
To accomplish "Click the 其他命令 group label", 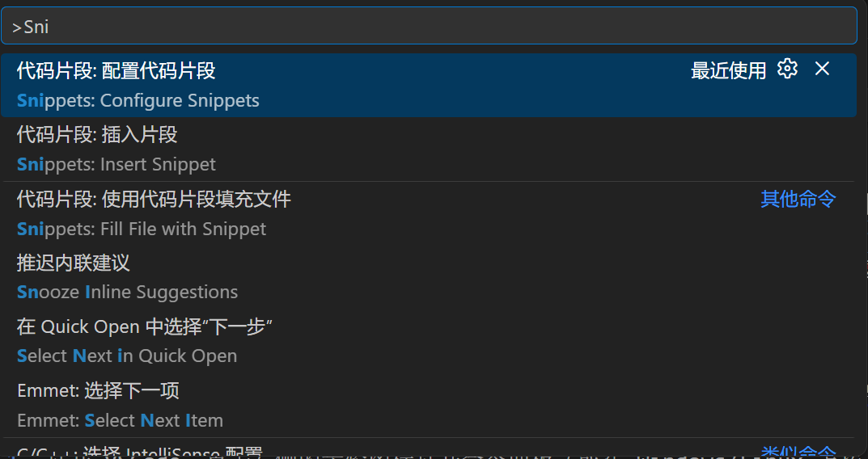I will tap(798, 199).
